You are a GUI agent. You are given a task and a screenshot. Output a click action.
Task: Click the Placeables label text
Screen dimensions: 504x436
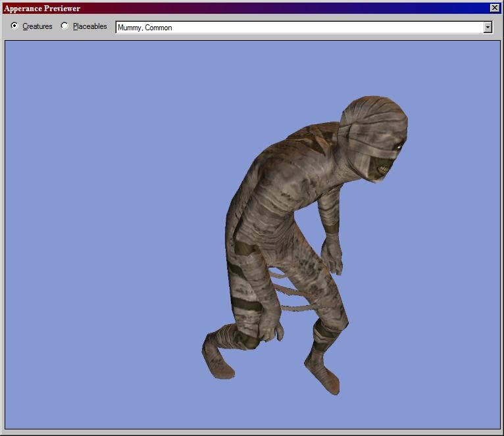coord(90,27)
